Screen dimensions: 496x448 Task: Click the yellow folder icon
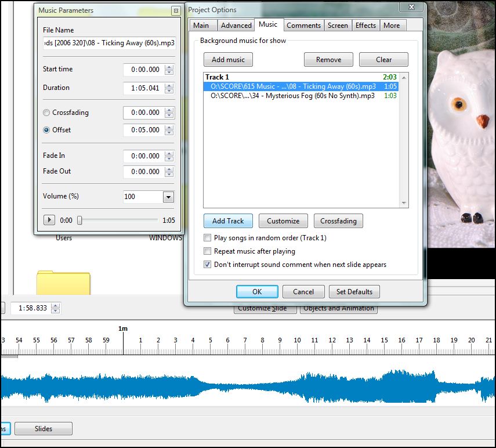63,283
